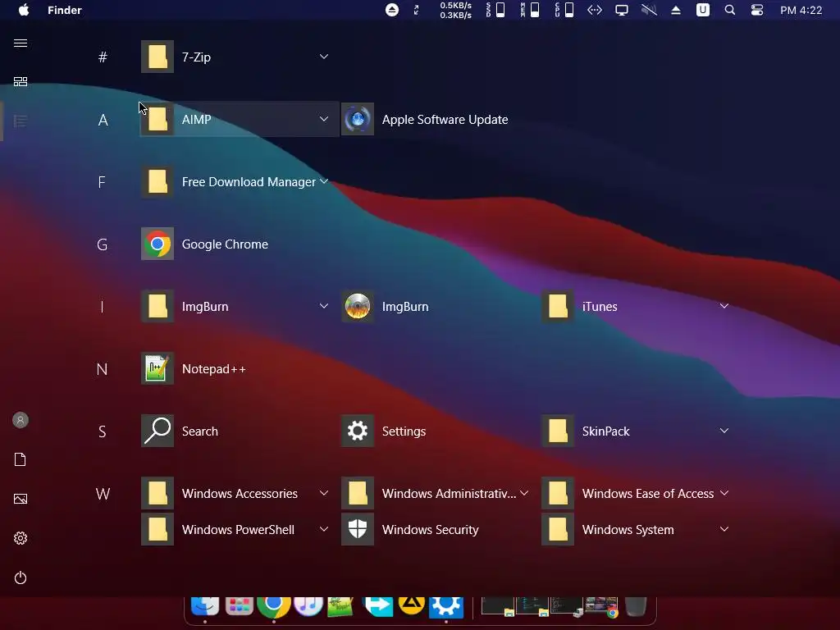Open the user account icon in the sidebar
The width and height of the screenshot is (840, 630).
coord(21,420)
